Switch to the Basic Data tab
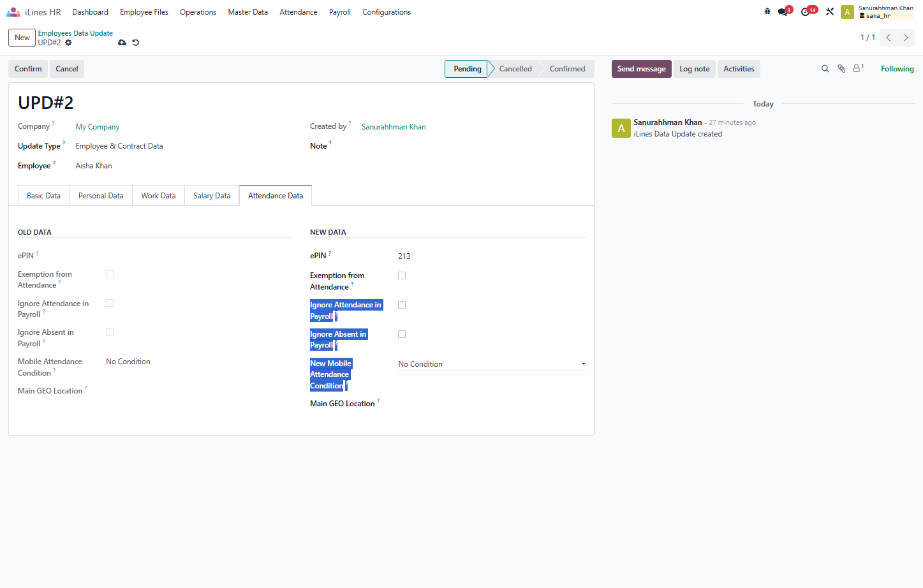This screenshot has height=588, width=923. (x=43, y=196)
